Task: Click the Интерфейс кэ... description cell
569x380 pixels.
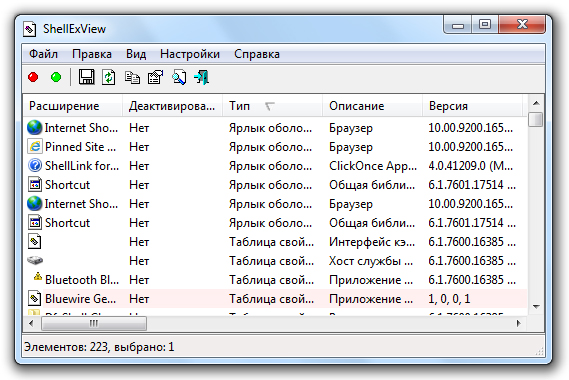Action: pos(372,242)
